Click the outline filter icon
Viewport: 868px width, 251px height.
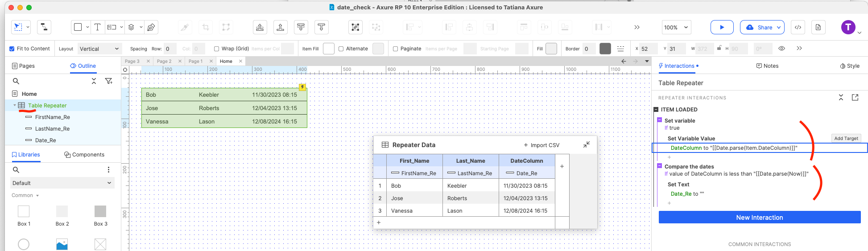(108, 81)
